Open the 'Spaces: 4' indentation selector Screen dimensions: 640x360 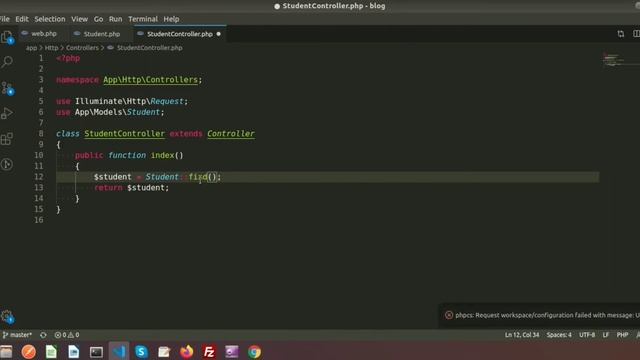[559, 335]
